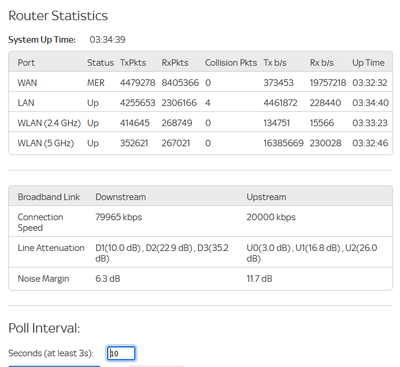Click the blue button below poll interval
The image size is (400, 367).
tap(54, 366)
